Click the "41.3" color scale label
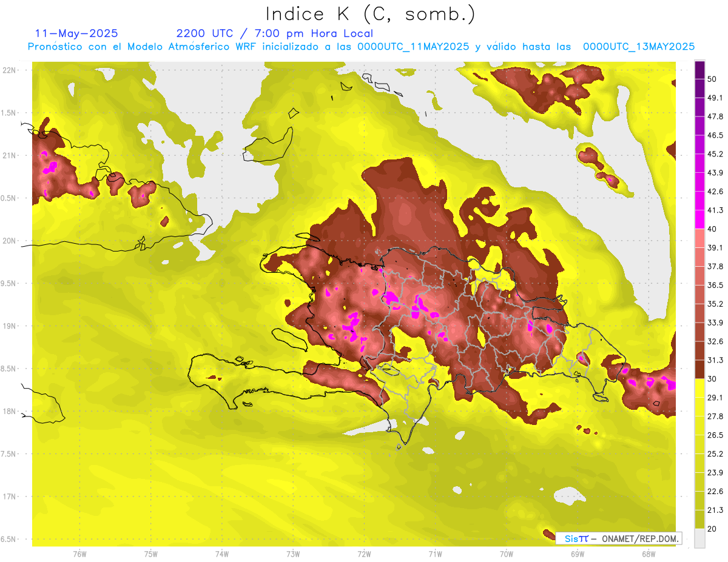This screenshot has height=562, width=728. point(715,210)
